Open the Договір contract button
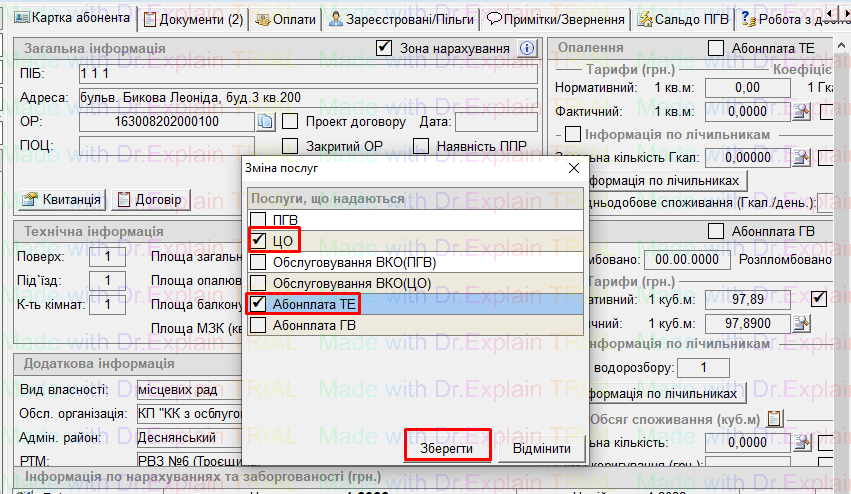 [150, 200]
